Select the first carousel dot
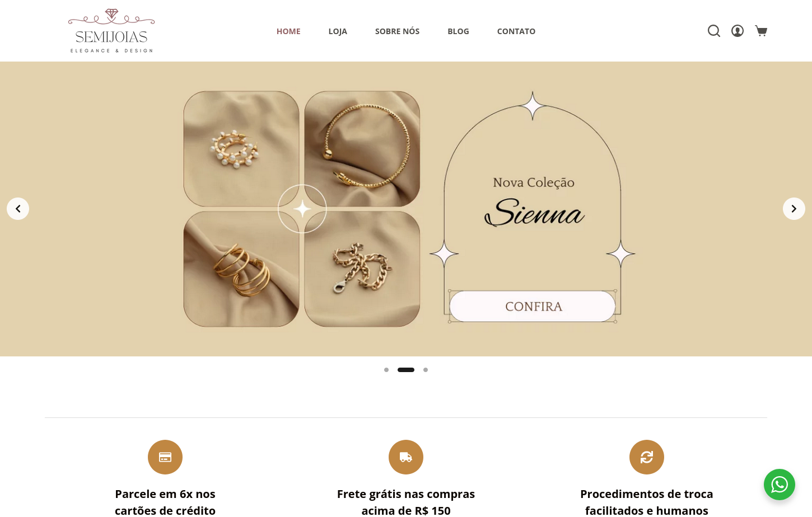 tap(386, 370)
